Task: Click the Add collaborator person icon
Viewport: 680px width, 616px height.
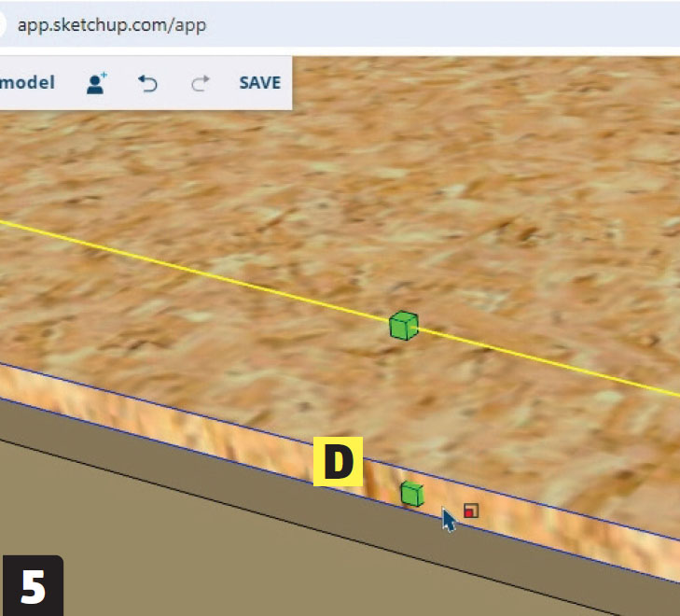Action: (96, 83)
